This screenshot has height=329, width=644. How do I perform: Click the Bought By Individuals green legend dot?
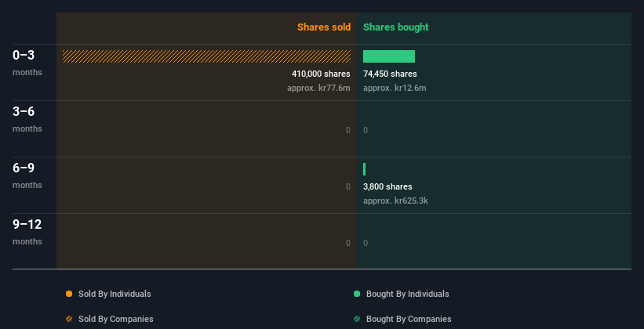(357, 294)
